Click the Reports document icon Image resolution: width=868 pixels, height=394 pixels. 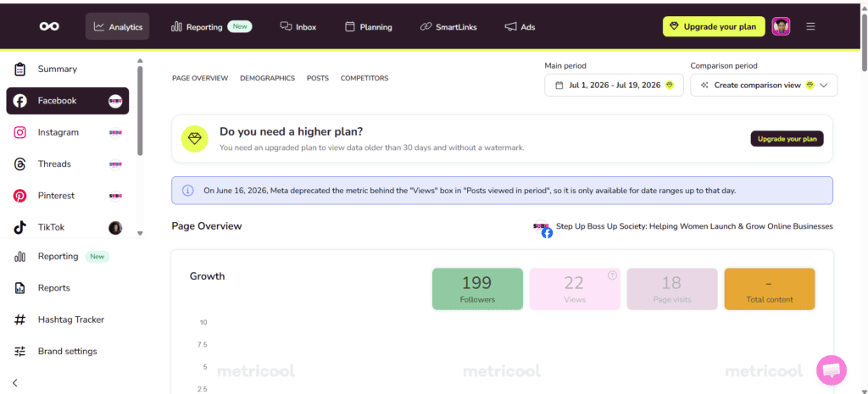coord(20,288)
